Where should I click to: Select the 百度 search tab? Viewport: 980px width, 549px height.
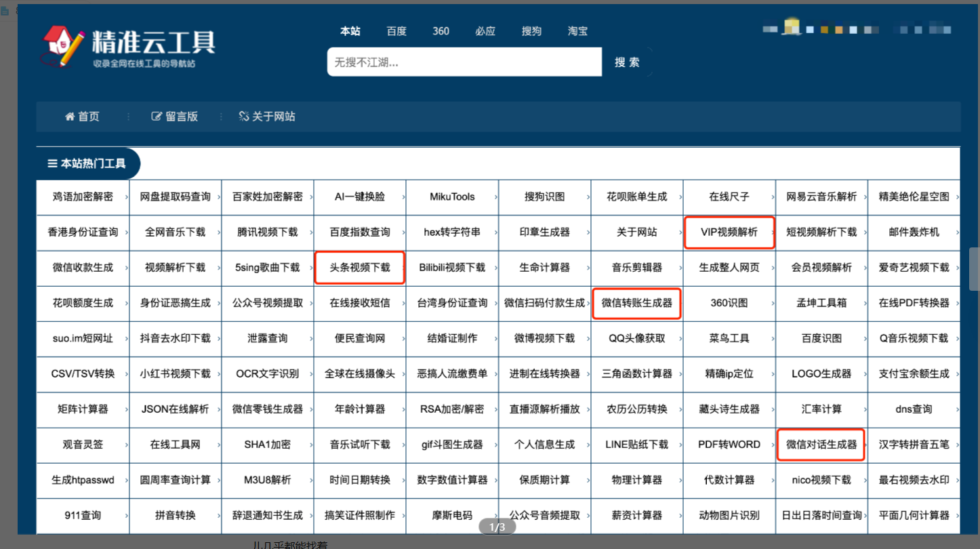(396, 31)
